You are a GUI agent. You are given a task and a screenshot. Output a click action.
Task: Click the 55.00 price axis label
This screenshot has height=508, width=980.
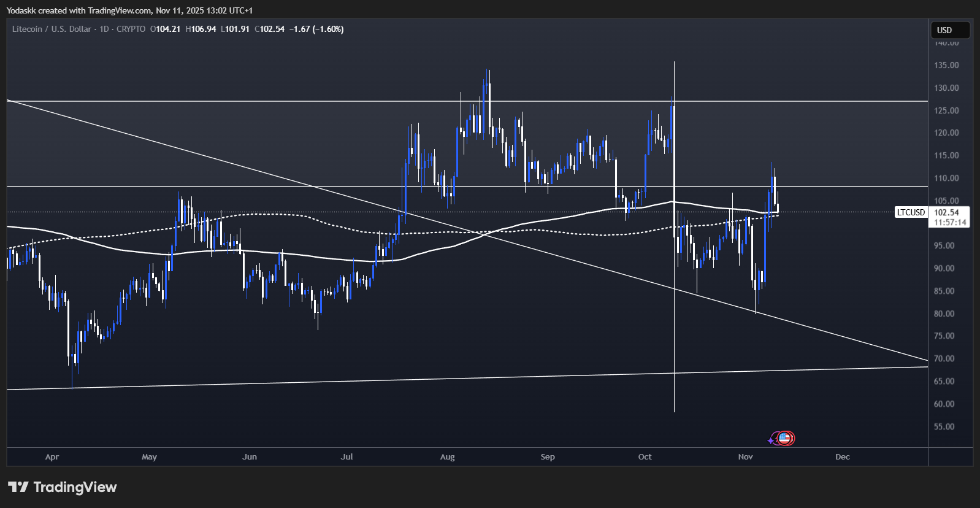tap(944, 426)
